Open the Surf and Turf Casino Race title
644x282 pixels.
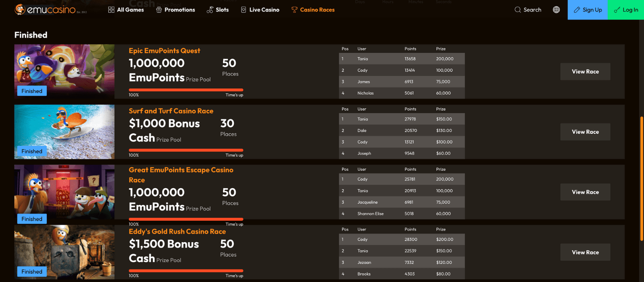(171, 111)
